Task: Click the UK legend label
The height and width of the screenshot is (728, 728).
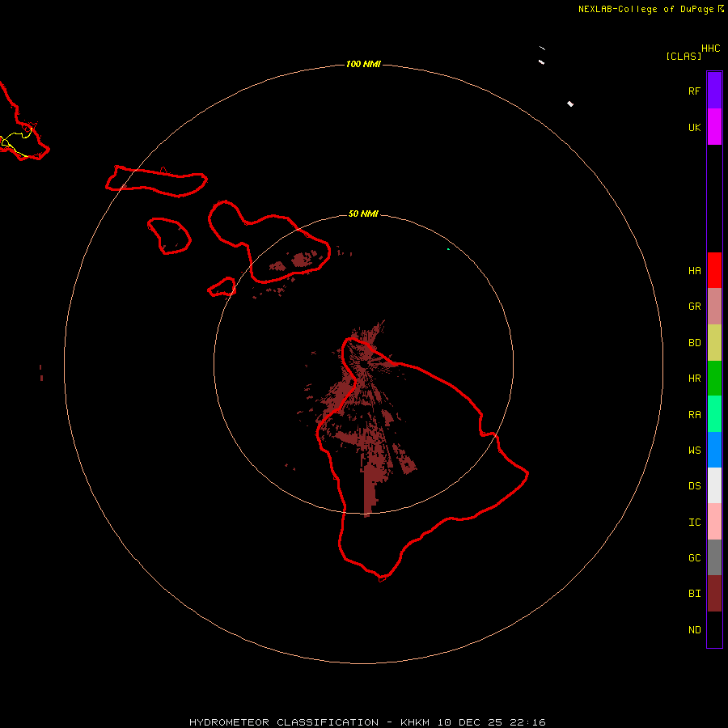Action: (694, 128)
